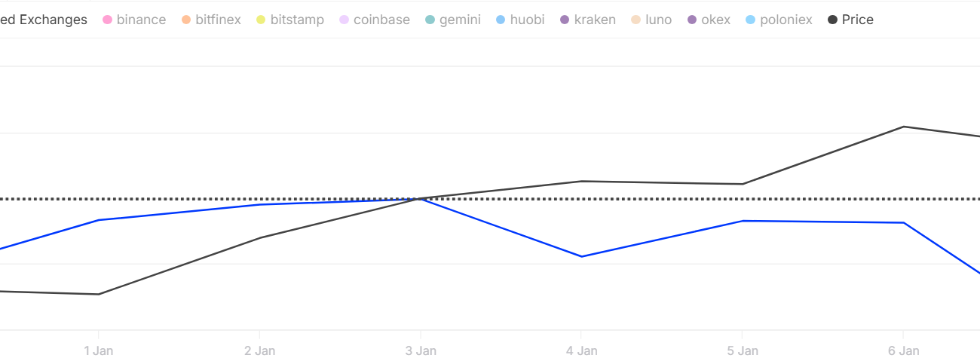Click the 3 Jan axis label

pyautogui.click(x=421, y=350)
